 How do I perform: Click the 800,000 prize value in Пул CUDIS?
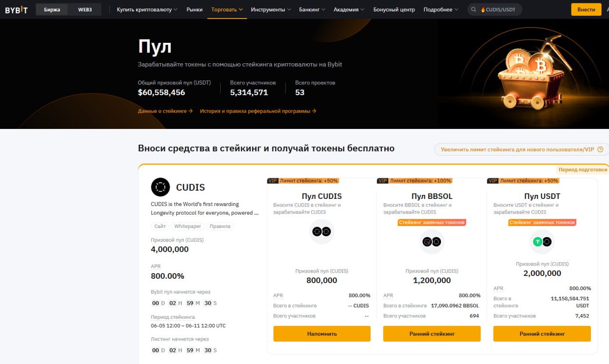click(322, 280)
